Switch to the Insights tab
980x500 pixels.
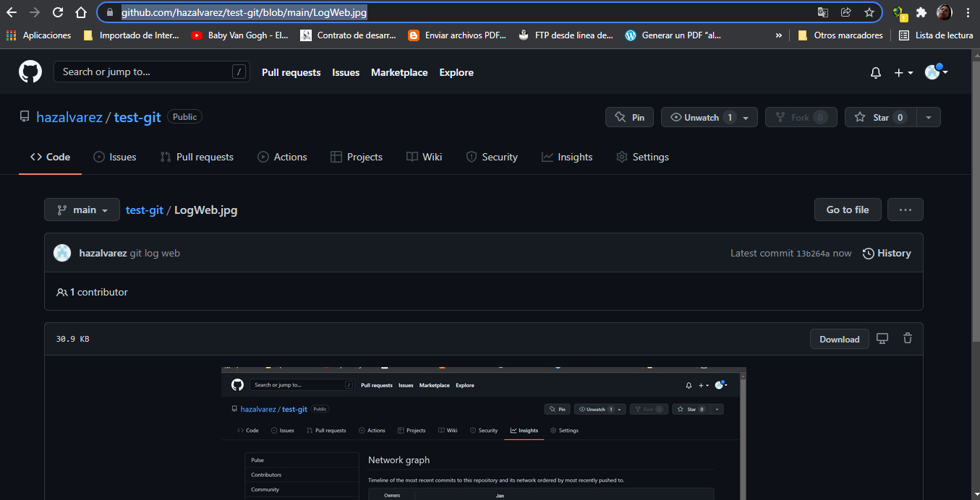pos(567,157)
